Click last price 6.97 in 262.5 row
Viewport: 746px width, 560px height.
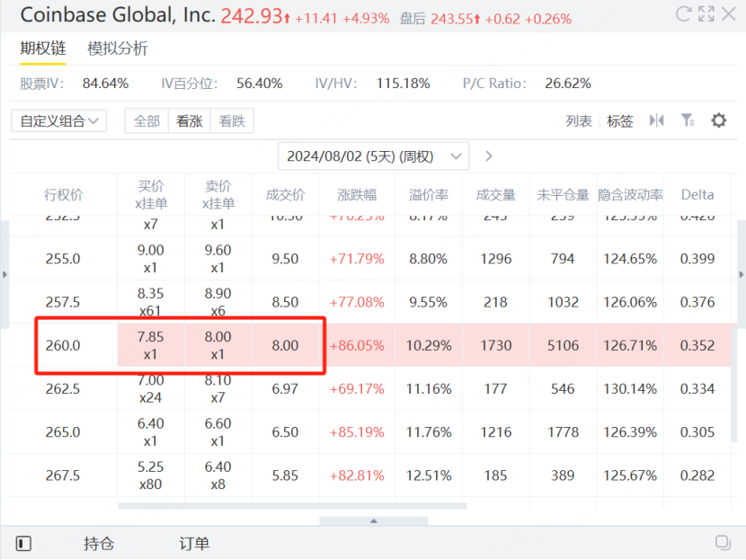pos(285,388)
